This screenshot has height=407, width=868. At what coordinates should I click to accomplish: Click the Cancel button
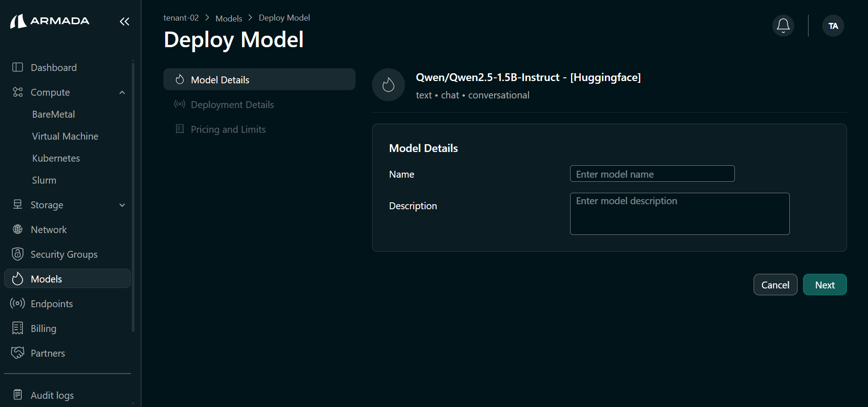click(775, 285)
